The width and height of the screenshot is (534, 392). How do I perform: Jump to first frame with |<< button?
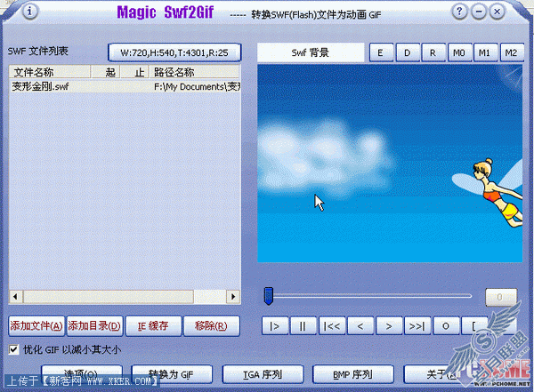point(332,326)
